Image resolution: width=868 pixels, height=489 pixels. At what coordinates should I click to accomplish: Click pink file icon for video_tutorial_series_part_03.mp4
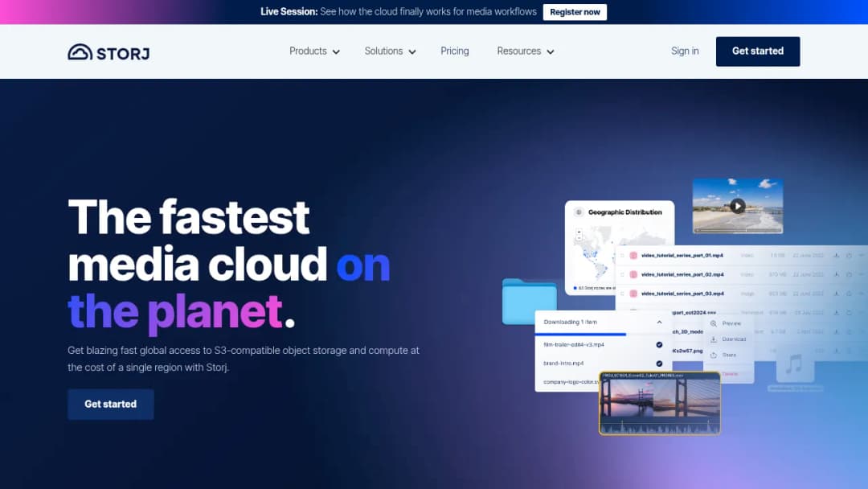tap(633, 294)
